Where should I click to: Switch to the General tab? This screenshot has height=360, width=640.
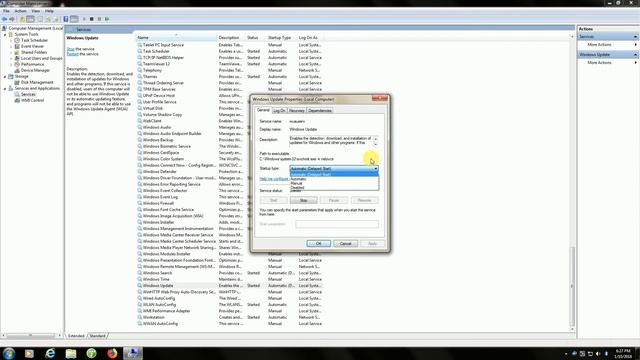click(263, 110)
